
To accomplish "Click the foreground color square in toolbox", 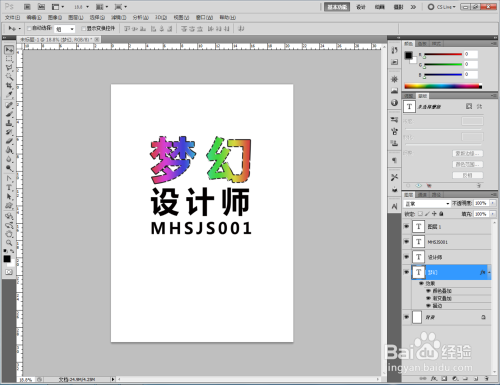I will 7,259.
